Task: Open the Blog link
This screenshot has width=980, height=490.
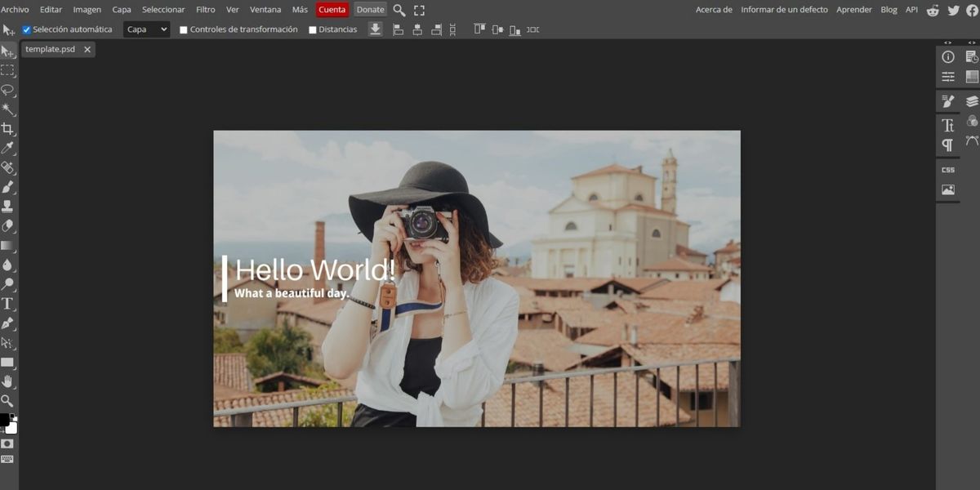Action: 889,9
